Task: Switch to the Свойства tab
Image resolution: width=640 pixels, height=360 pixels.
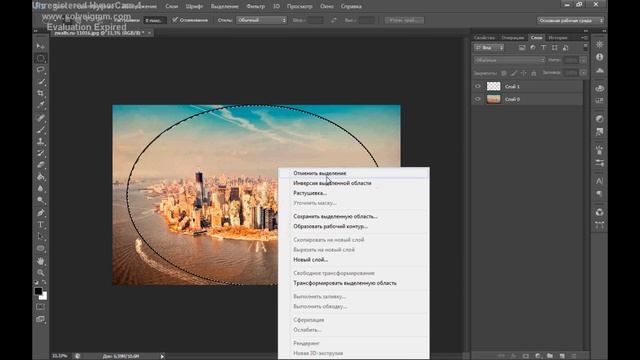Action: [x=484, y=38]
